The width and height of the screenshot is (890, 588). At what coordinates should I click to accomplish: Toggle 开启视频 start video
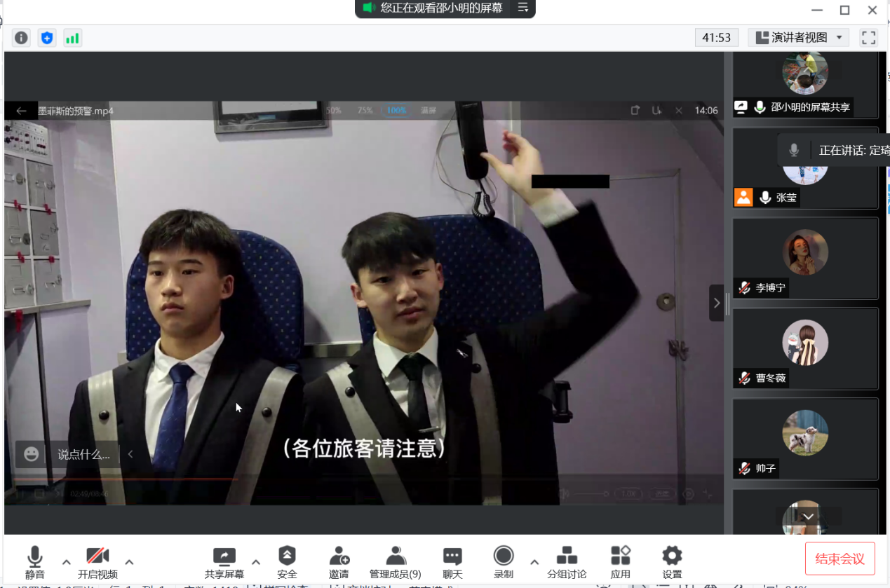pyautogui.click(x=97, y=563)
